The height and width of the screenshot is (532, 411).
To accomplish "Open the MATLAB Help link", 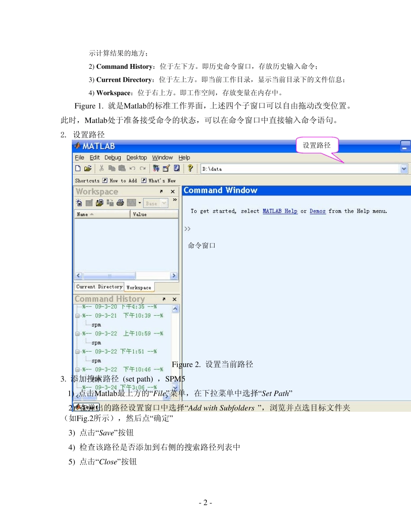I will (x=280, y=211).
